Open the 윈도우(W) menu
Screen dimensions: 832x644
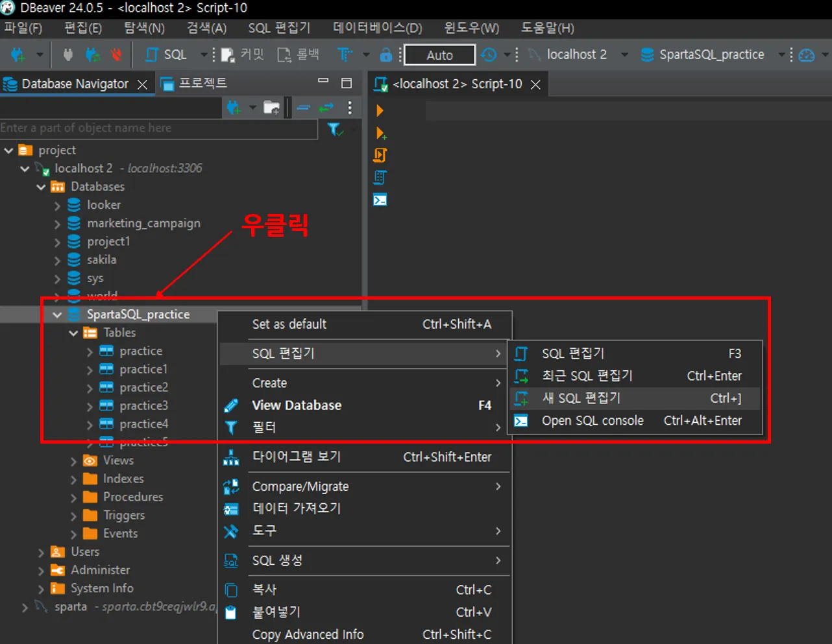[472, 29]
